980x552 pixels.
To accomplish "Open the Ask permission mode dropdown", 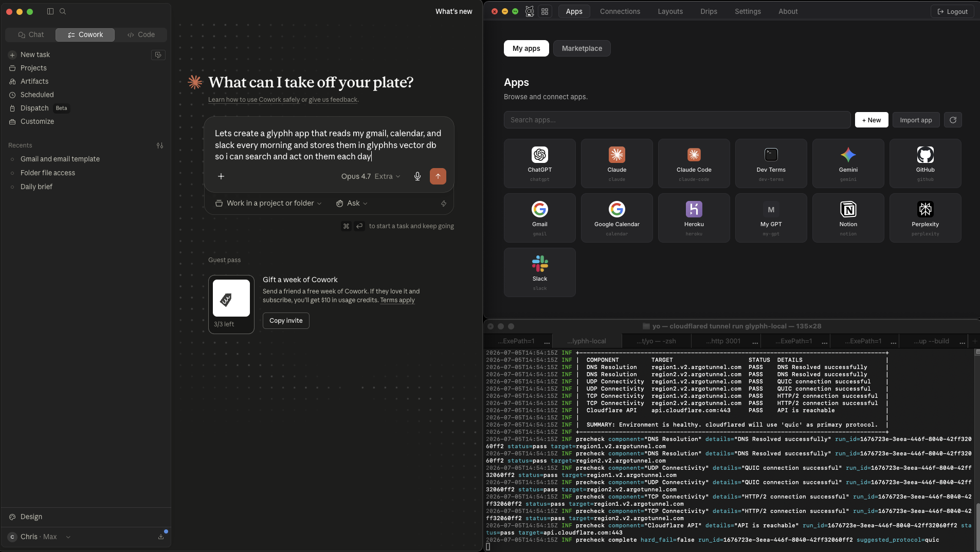I will click(x=352, y=204).
